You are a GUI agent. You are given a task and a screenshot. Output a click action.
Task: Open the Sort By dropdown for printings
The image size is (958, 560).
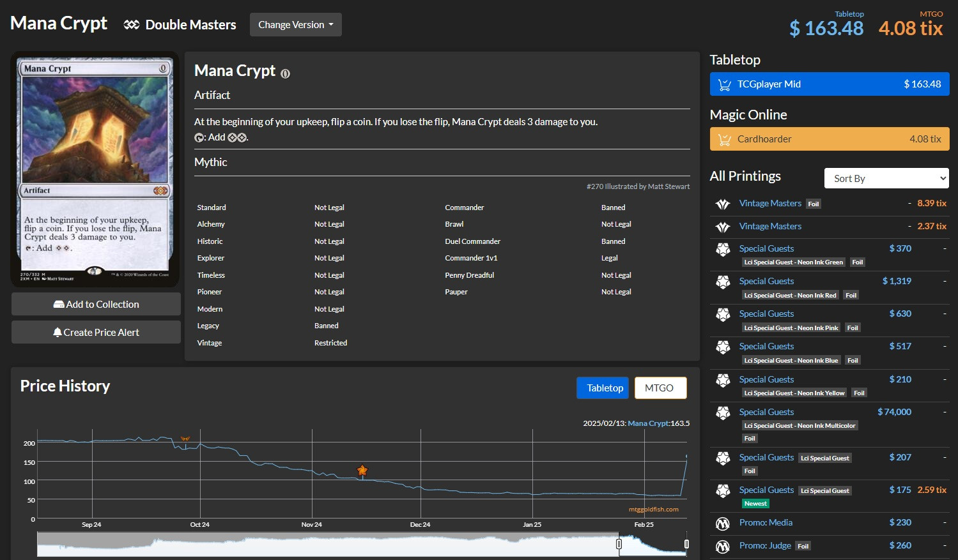886,179
